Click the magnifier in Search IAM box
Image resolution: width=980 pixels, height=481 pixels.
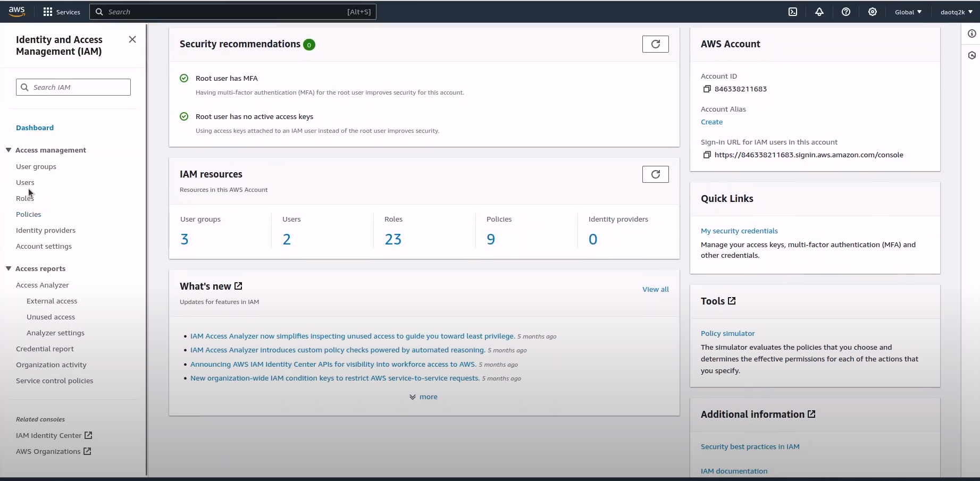(x=24, y=87)
